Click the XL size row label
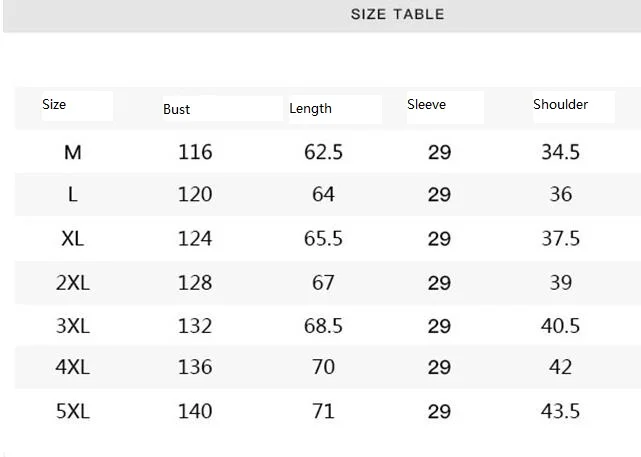 73,238
